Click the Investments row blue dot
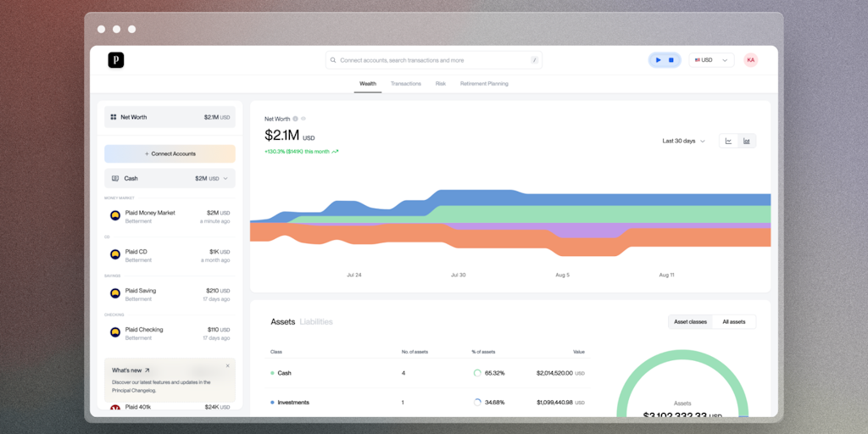 point(272,403)
